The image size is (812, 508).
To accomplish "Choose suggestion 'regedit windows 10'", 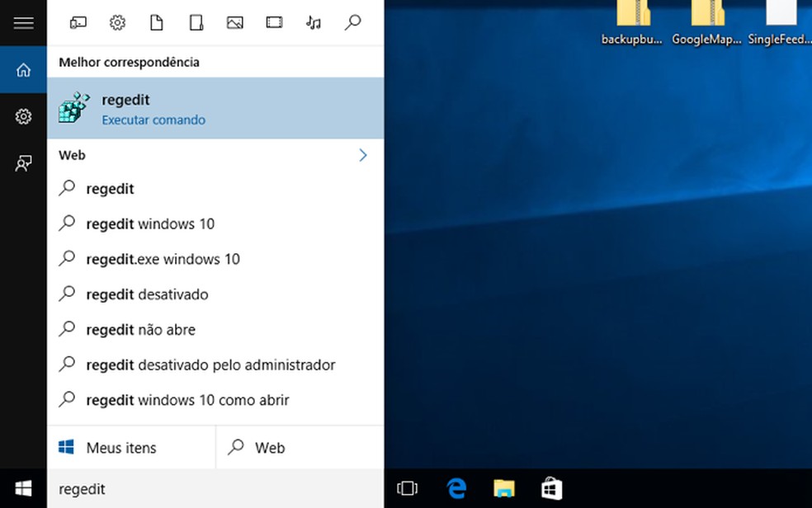I will pyautogui.click(x=215, y=224).
